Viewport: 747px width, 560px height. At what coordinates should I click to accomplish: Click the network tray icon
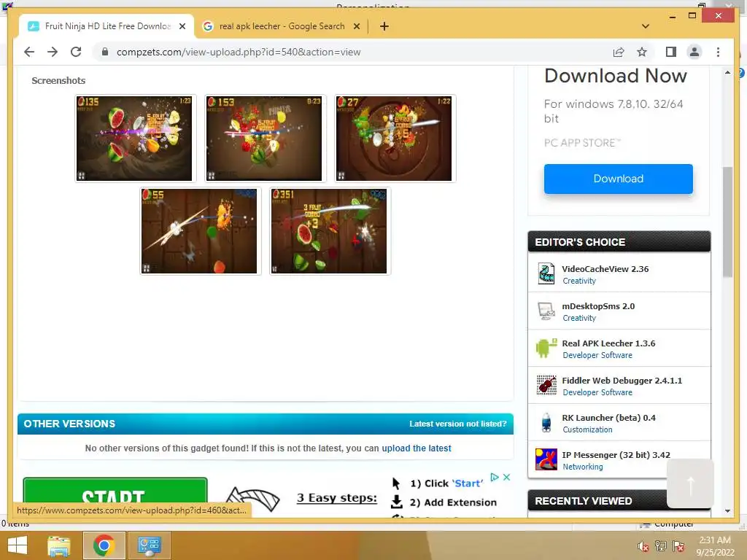[661, 546]
